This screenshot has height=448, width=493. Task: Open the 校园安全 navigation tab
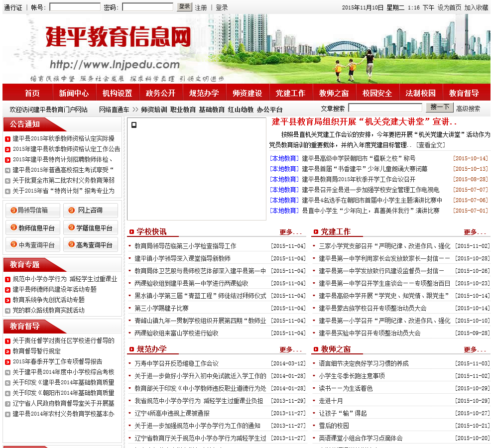point(377,93)
